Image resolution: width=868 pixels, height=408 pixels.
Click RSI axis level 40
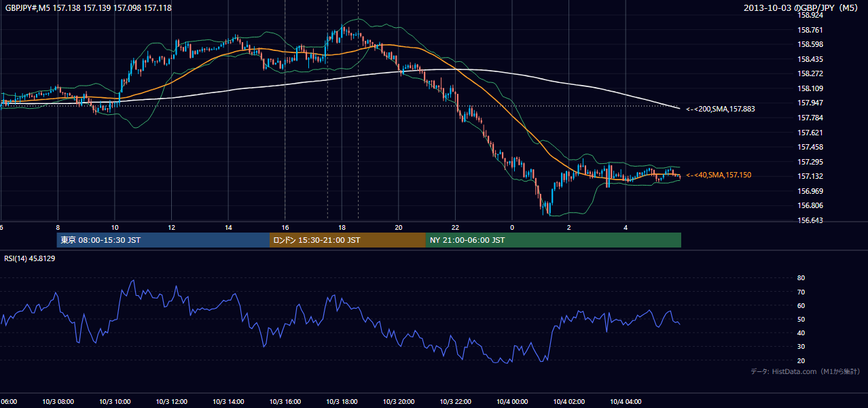click(x=801, y=333)
